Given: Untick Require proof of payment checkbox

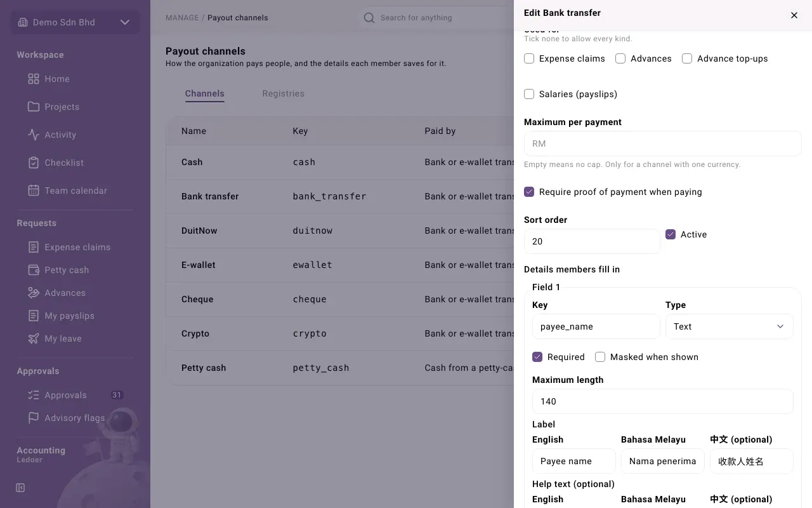Looking at the screenshot, I should pos(529,192).
